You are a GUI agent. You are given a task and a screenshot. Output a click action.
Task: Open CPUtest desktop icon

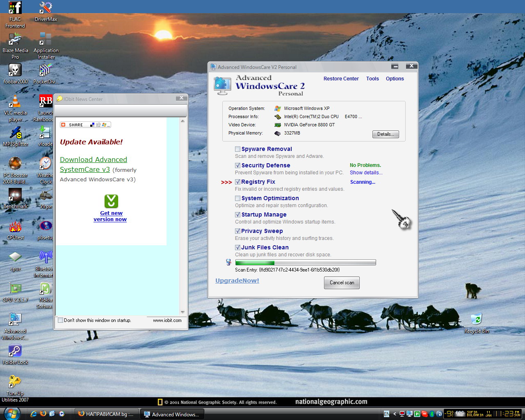15,230
